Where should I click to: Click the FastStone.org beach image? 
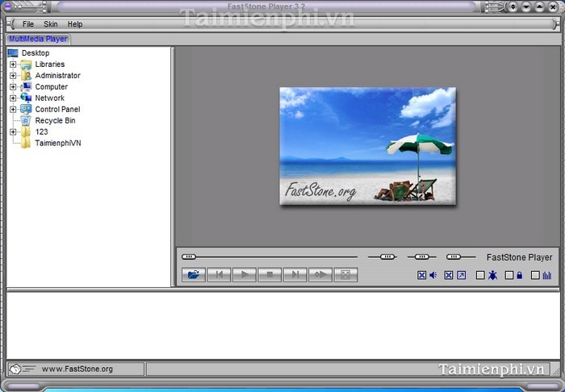coord(367,145)
